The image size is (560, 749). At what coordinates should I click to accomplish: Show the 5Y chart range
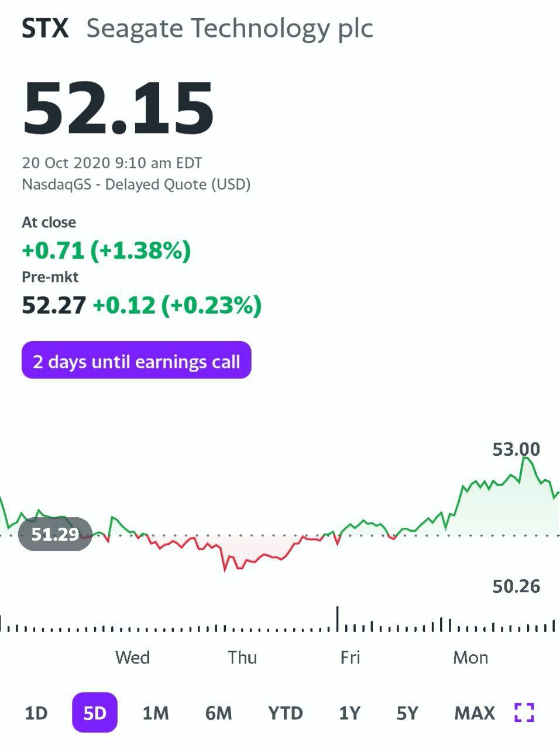(407, 713)
